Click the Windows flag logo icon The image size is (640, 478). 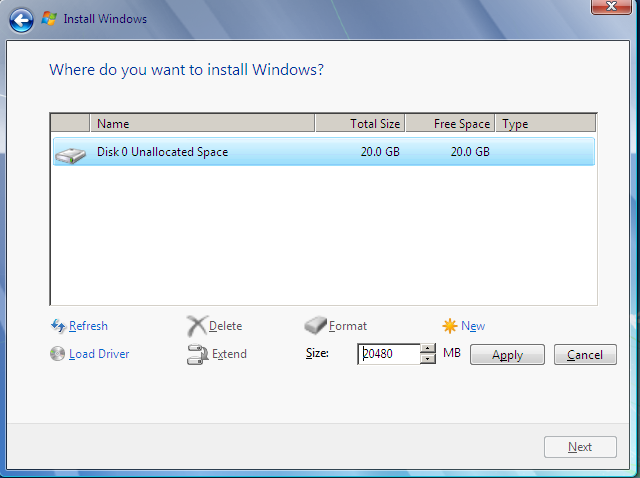(x=49, y=18)
